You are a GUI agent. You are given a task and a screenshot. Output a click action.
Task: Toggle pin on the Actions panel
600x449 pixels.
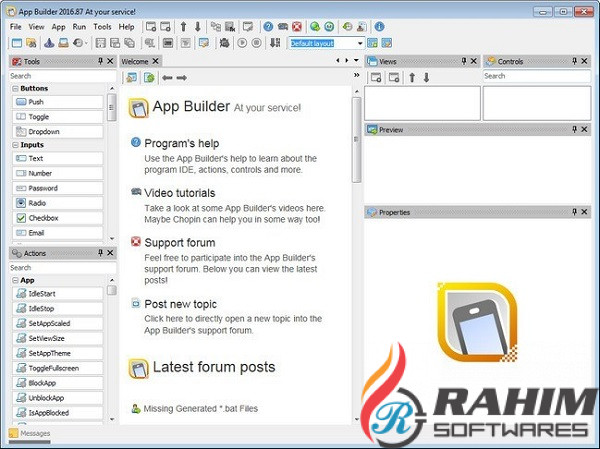pos(100,253)
